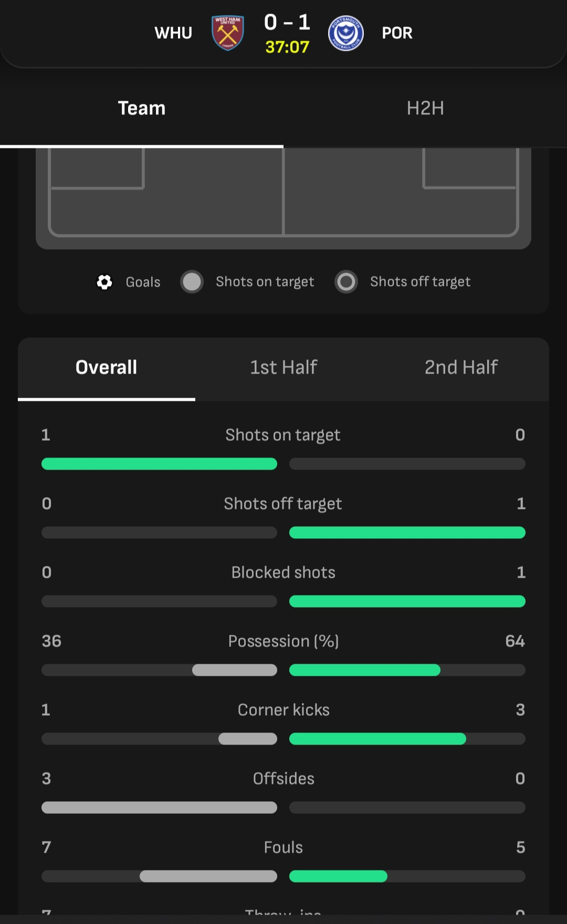Open the 2nd Half stats tab
Viewport: 567px width, 924px height.
[461, 367]
